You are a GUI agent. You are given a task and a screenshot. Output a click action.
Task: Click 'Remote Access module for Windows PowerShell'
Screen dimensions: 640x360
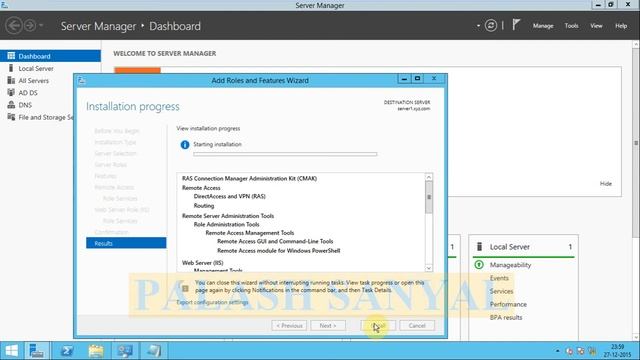click(278, 251)
